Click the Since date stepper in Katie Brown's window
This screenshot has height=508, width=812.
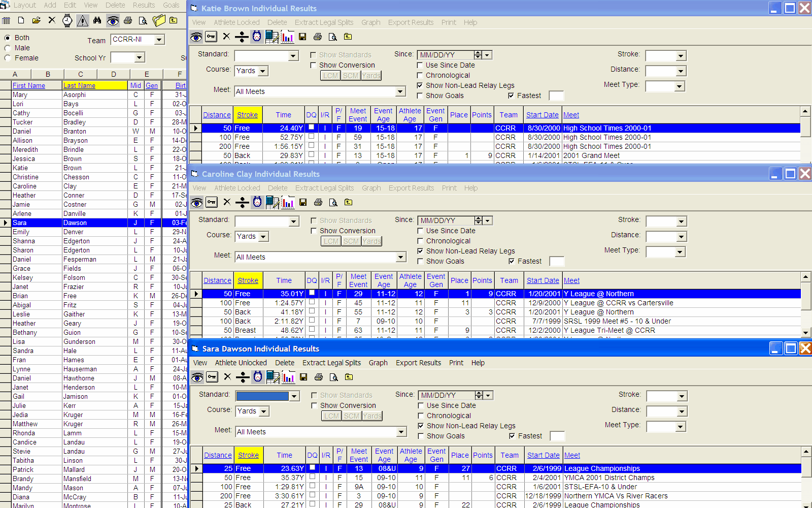(x=479, y=54)
